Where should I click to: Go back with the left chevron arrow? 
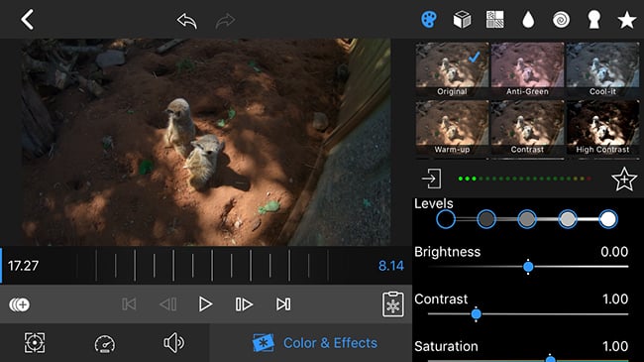click(x=27, y=19)
